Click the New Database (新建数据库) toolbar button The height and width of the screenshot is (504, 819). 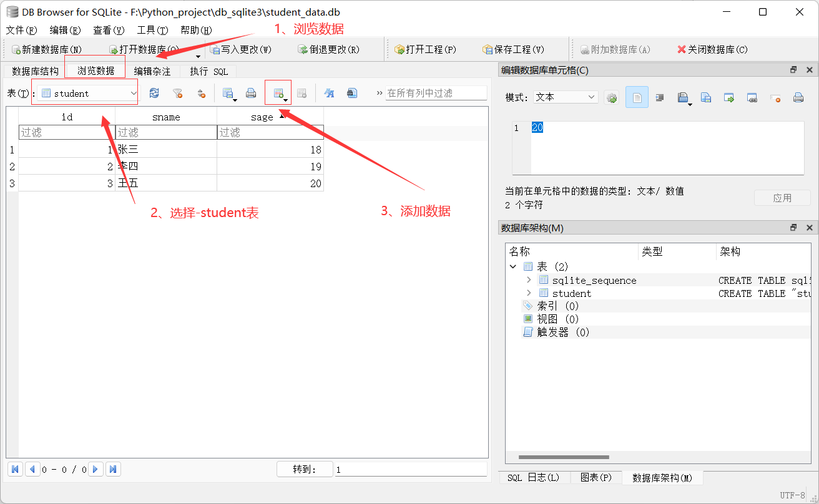pos(46,49)
